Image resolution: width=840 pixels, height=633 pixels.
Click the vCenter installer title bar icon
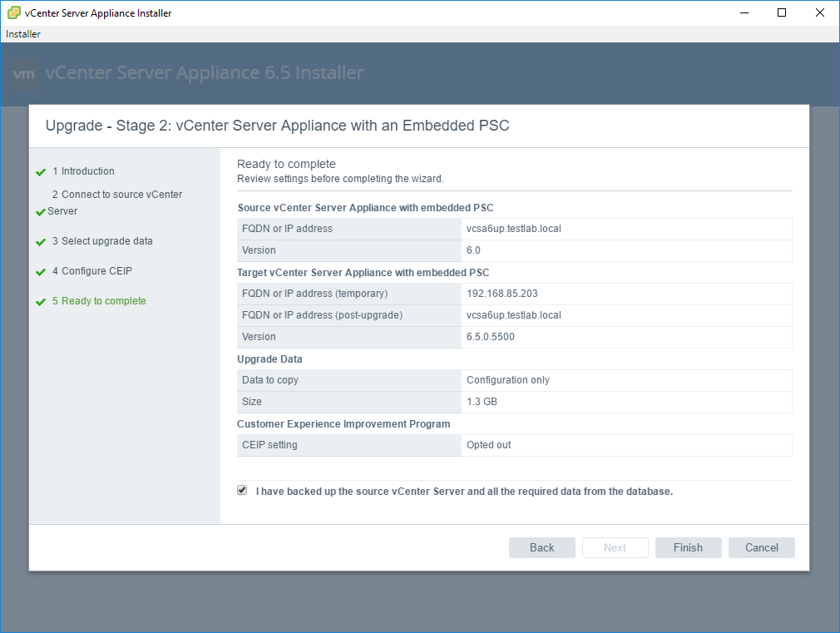(x=14, y=12)
